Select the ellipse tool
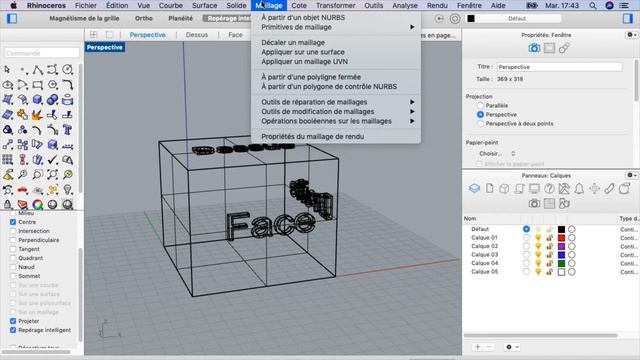 pos(7,85)
